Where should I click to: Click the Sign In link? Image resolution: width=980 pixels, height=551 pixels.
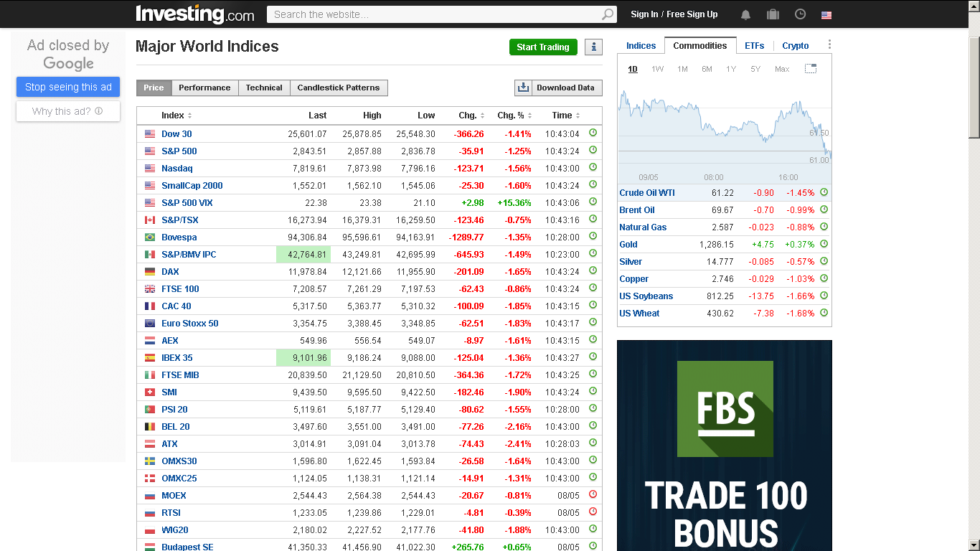coord(644,14)
